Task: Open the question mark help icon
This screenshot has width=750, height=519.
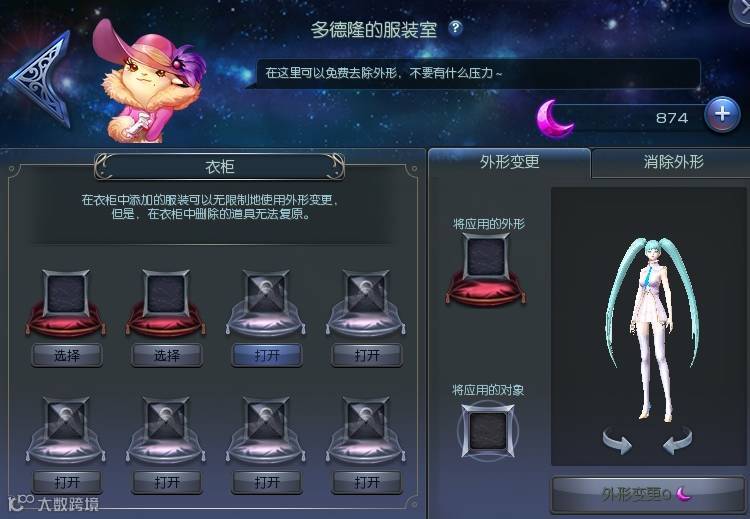Action: coord(455,28)
